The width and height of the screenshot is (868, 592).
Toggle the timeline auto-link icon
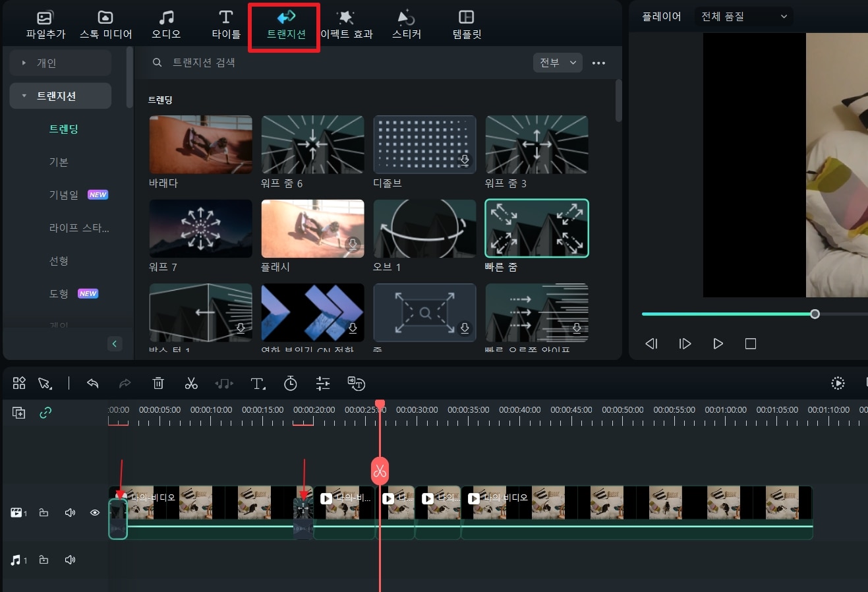(x=45, y=413)
